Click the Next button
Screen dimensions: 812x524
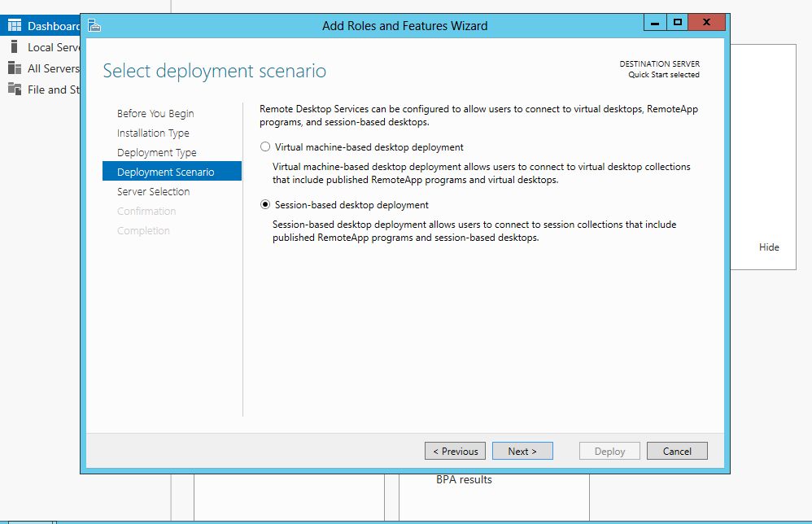tap(522, 450)
